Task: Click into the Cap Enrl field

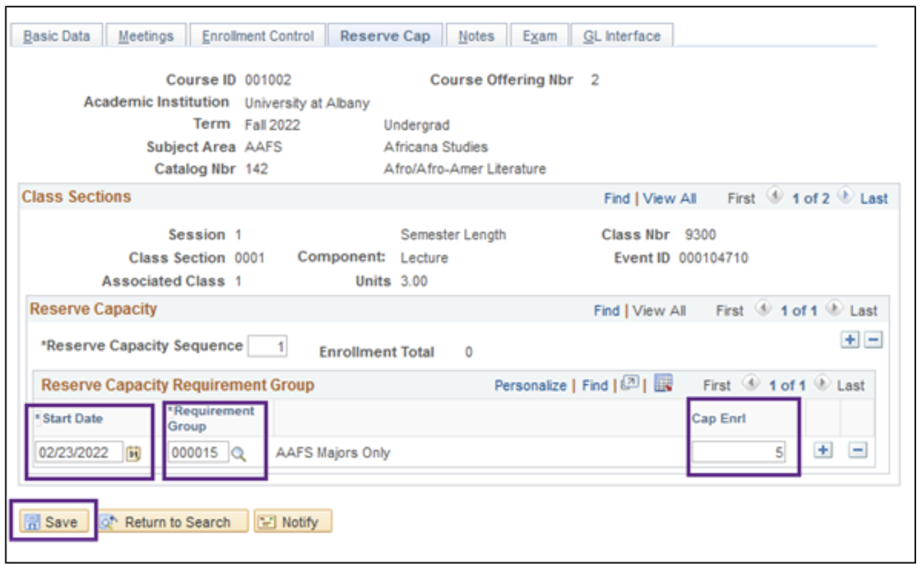Action: pyautogui.click(x=737, y=452)
